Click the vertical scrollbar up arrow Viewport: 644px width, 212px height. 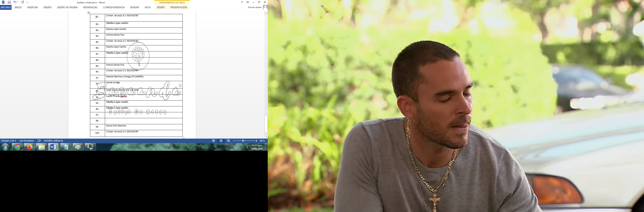[266, 13]
